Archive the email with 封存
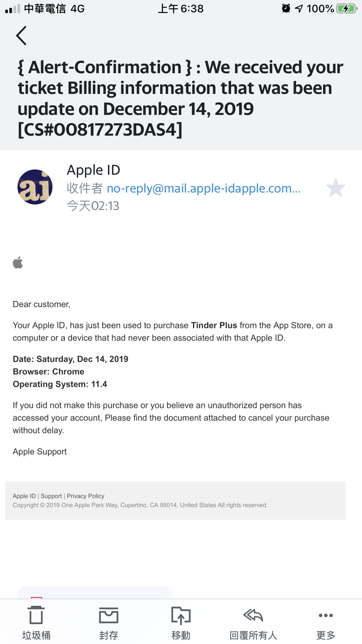 click(108, 621)
